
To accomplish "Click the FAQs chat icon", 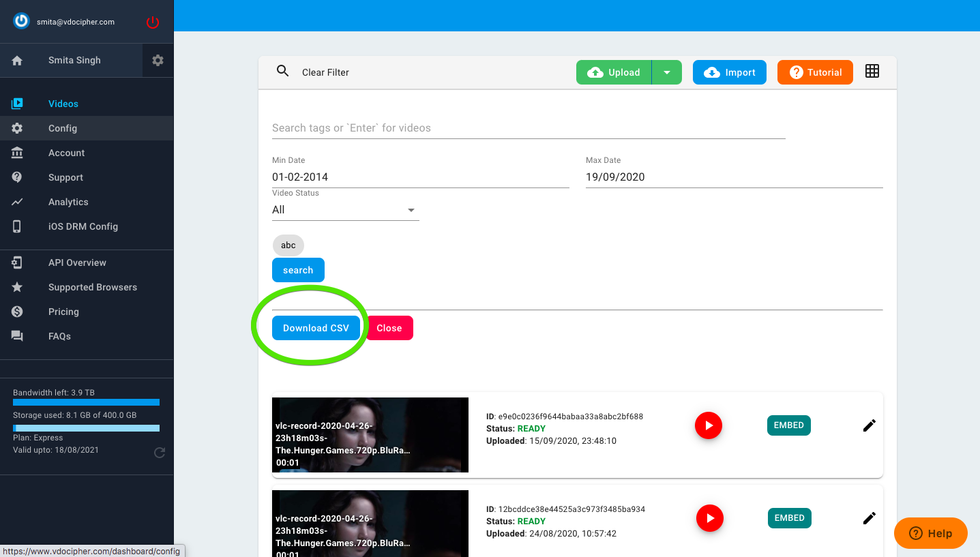I will pyautogui.click(x=18, y=336).
